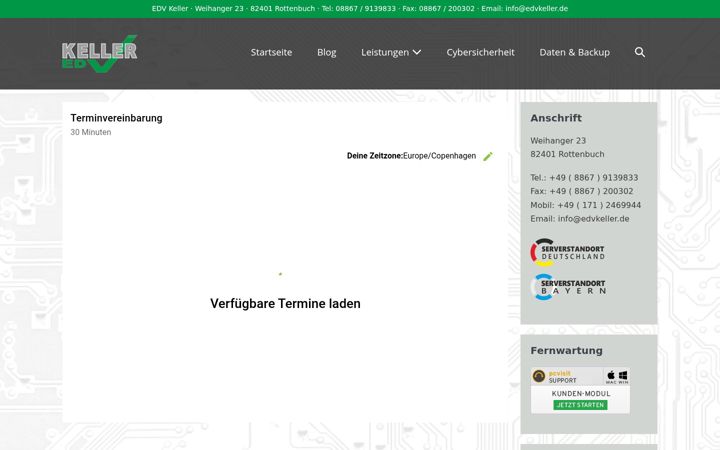Viewport: 720px width, 450px height.
Task: Click sidebar Tel. +49 (8867) 9139833
Action: coord(584,177)
